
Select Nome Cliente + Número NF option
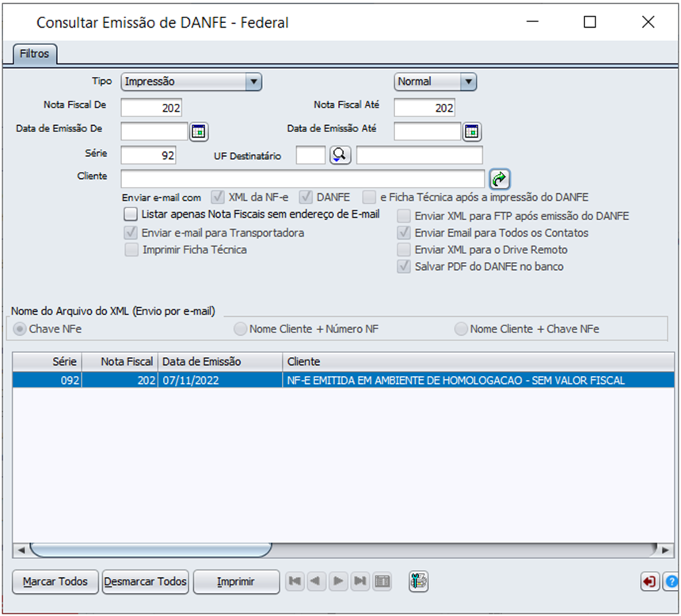pyautogui.click(x=240, y=329)
